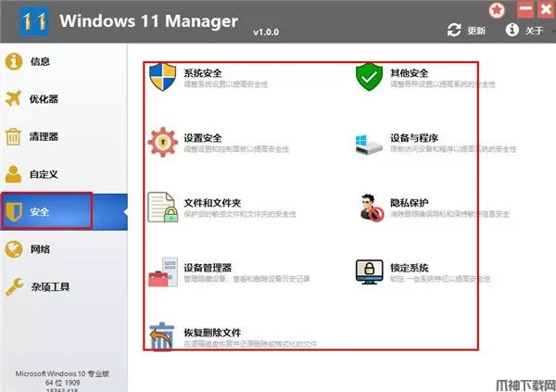The image size is (556, 392).
Task: Open 设置安全 via the red gear icon
Action: point(163,142)
